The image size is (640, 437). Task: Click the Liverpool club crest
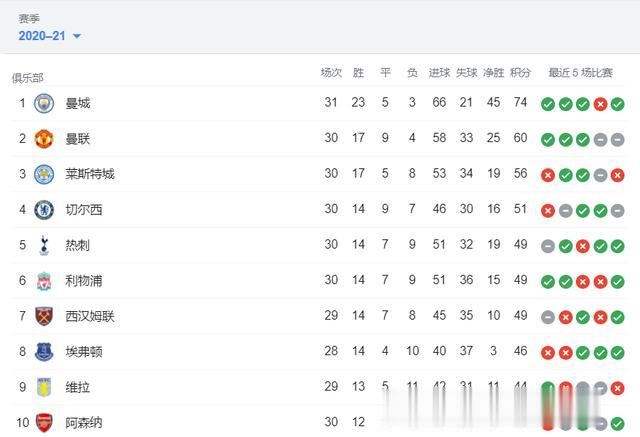[x=44, y=281]
